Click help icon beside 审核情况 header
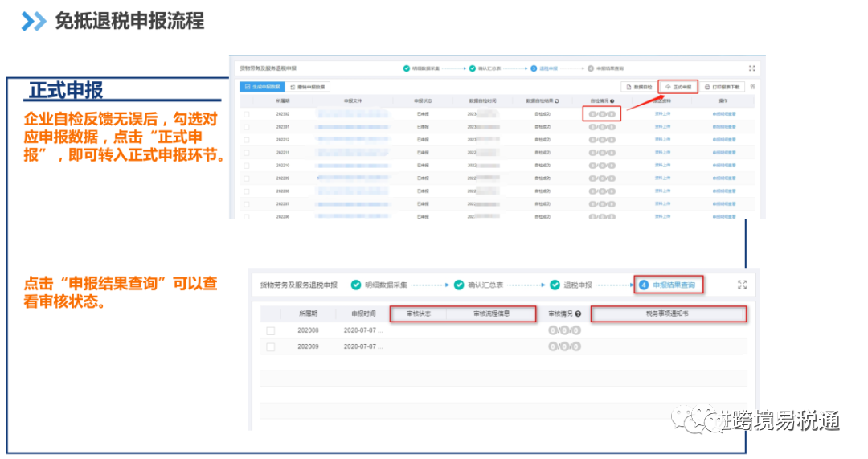The width and height of the screenshot is (868, 459). (x=578, y=314)
